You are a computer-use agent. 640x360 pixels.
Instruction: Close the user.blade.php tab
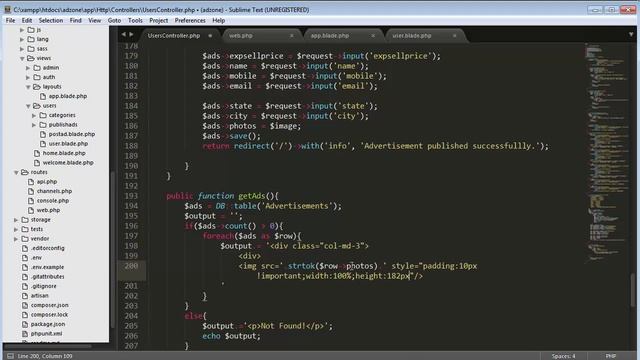pyautogui.click(x=454, y=36)
